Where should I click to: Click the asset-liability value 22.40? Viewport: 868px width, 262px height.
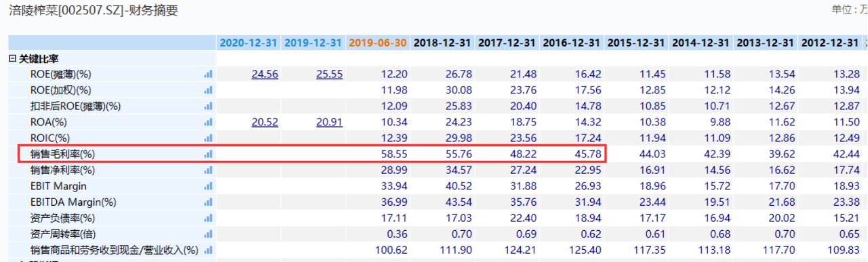[x=524, y=218]
